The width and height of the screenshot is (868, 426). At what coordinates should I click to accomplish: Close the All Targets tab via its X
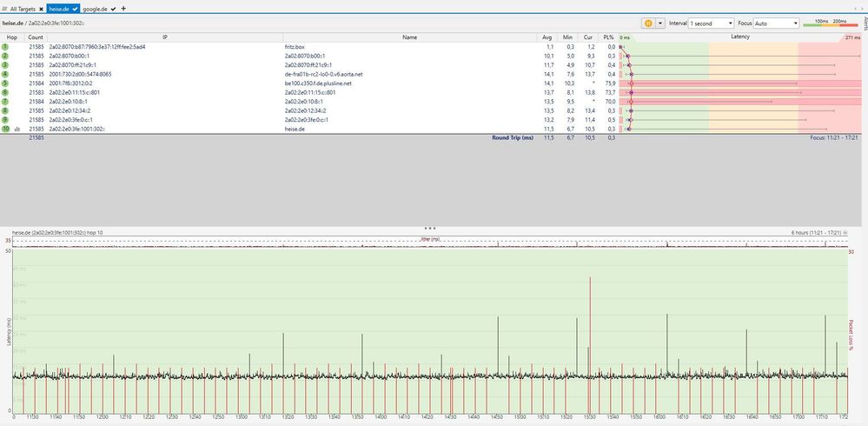tap(41, 8)
